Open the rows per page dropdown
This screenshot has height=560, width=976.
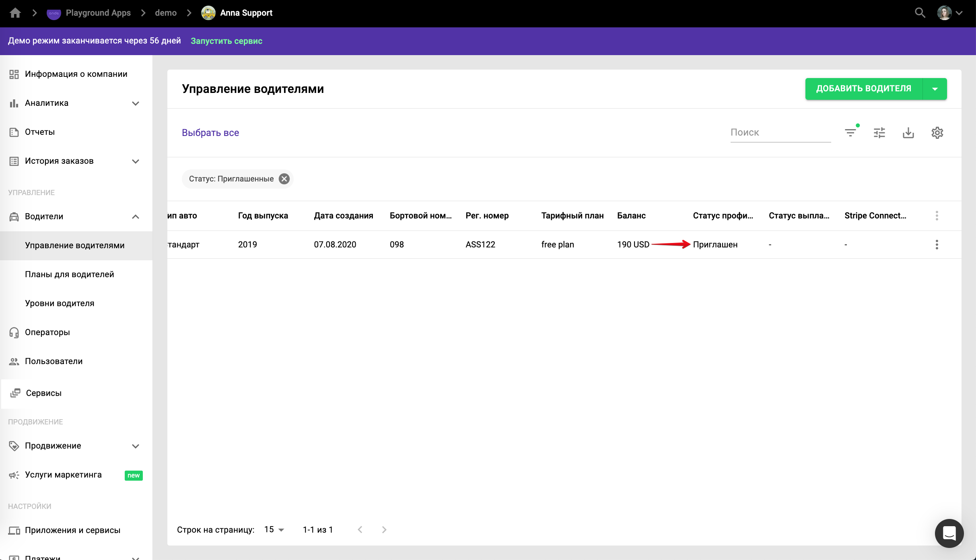[274, 529]
